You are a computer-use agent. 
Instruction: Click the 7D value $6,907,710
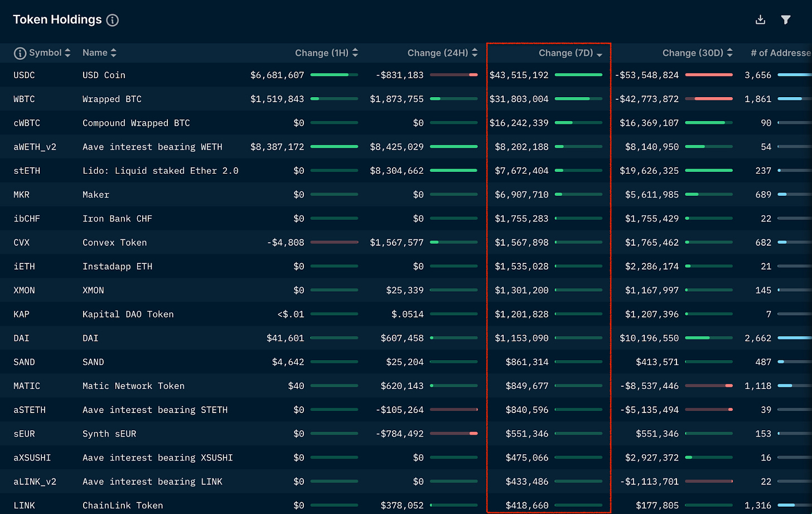coord(522,195)
